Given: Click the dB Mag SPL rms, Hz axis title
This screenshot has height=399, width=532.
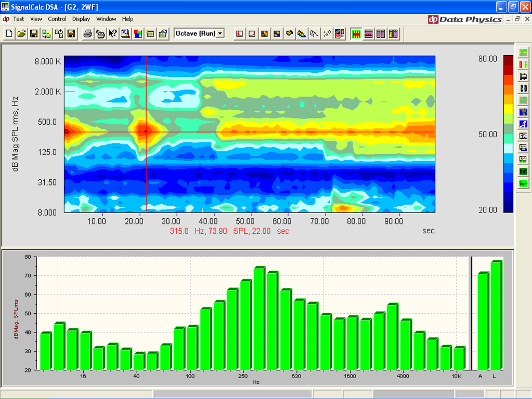Looking at the screenshot, I should point(15,134).
